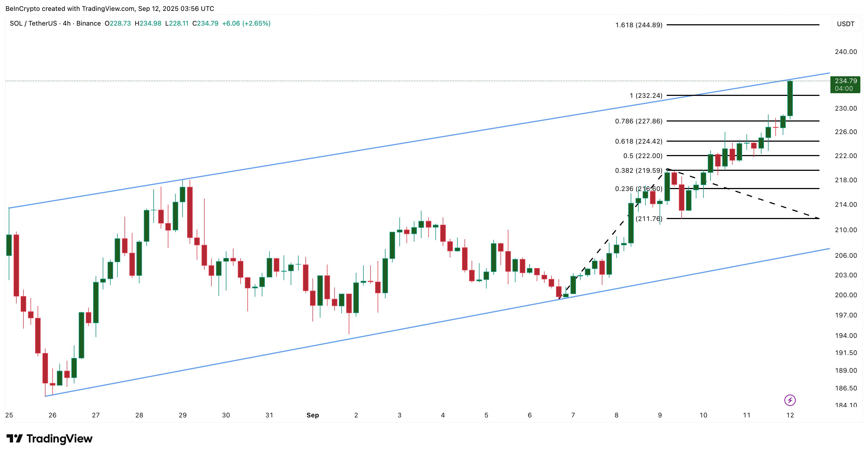Screen dimensions: 868x455
Task: Select the SOL / TetherUS symbol title
Action: coord(33,23)
